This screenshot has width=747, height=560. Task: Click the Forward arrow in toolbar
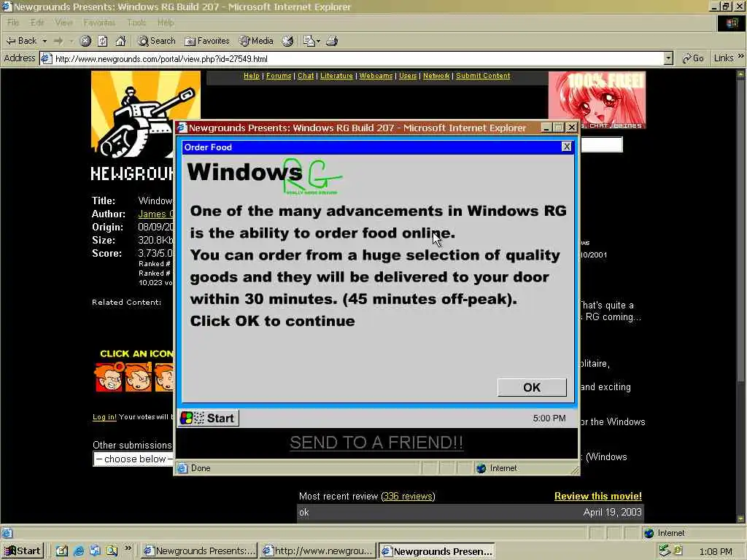pos(58,41)
